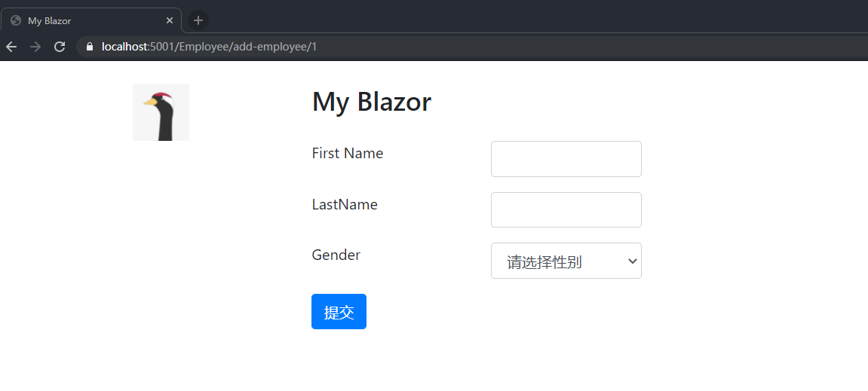868x391 pixels.
Task: Click the My Blazor page heading
Action: point(372,102)
